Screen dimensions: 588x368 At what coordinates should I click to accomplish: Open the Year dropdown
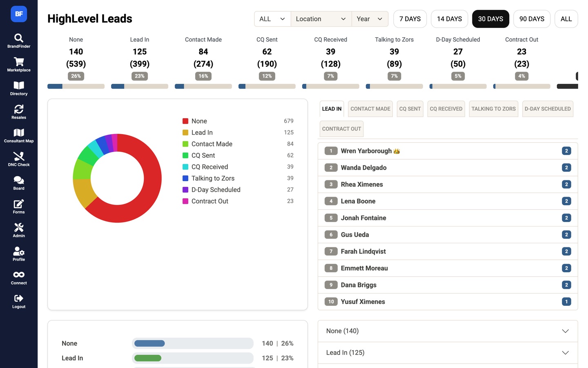click(370, 19)
